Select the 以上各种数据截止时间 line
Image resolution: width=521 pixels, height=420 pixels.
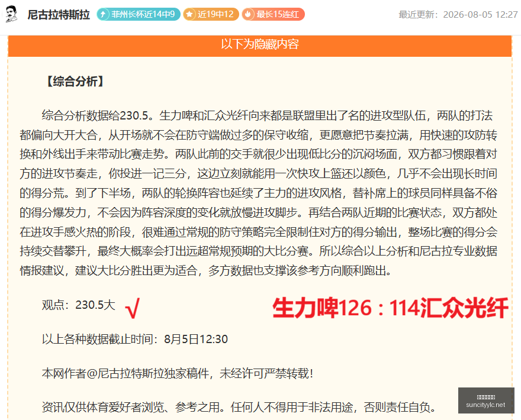[x=135, y=340]
